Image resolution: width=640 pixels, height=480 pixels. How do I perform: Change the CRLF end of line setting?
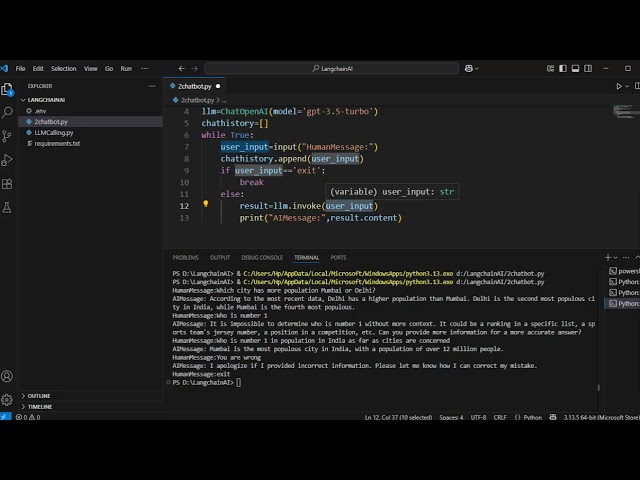500,417
